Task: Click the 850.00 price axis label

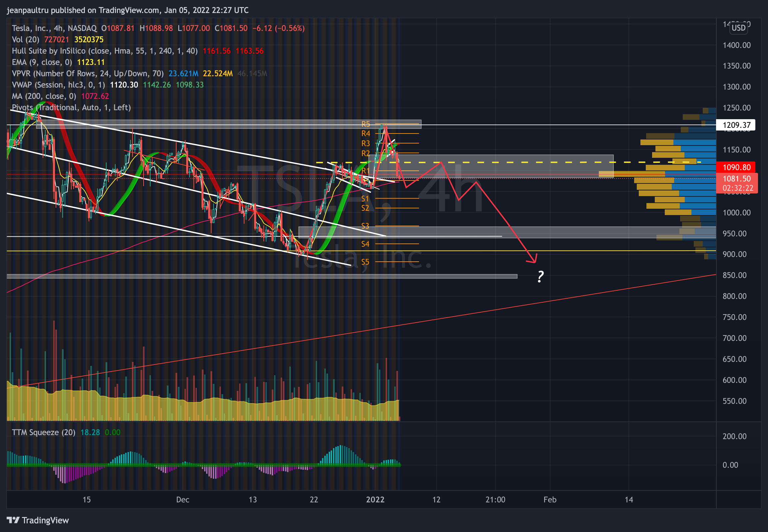Action: point(734,275)
